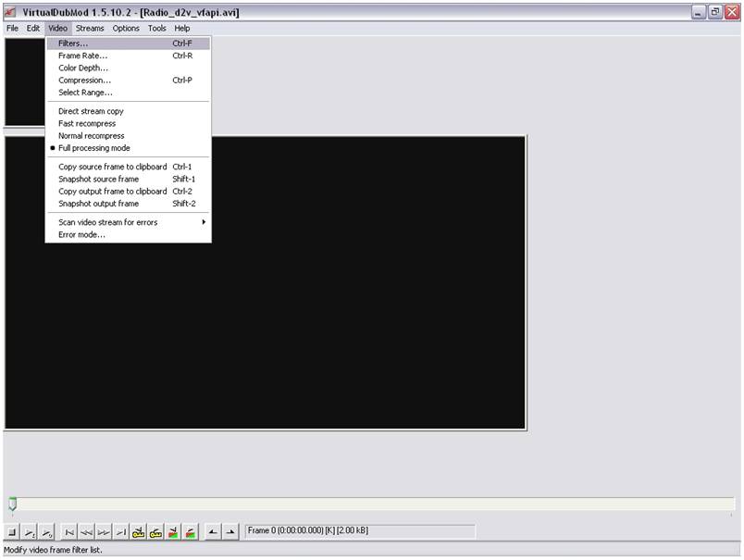The width and height of the screenshot is (744, 560).
Task: Click the timeline position slider thumb
Action: click(13, 504)
